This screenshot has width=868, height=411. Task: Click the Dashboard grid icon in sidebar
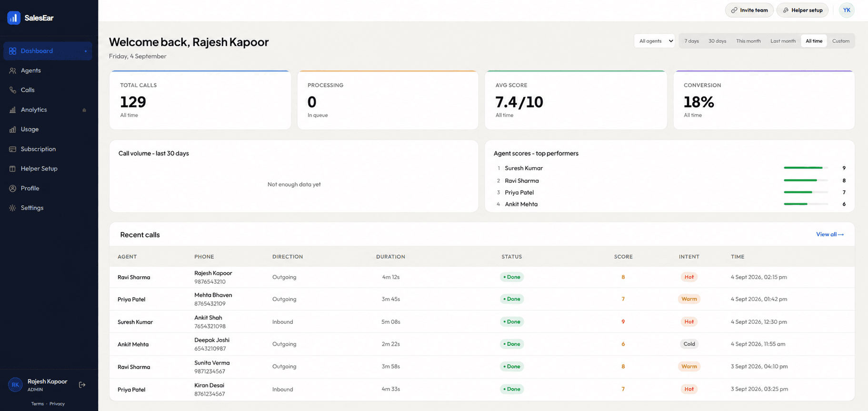click(12, 51)
